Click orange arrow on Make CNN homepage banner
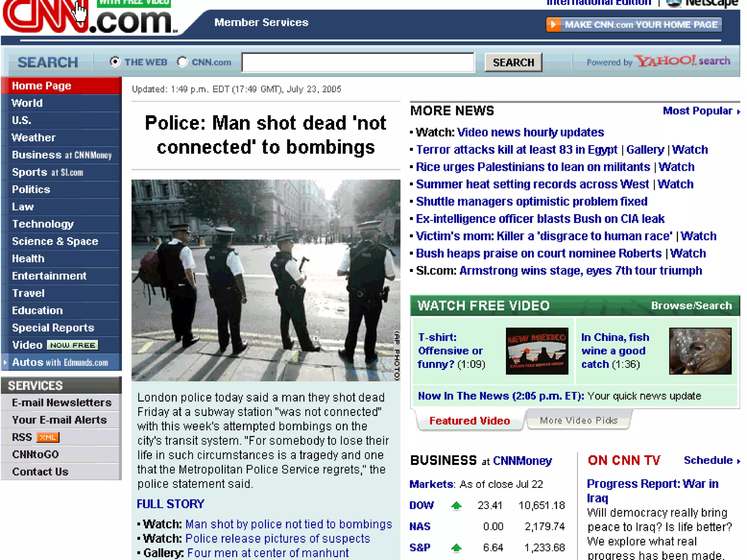The height and width of the screenshot is (560, 747). click(x=553, y=25)
